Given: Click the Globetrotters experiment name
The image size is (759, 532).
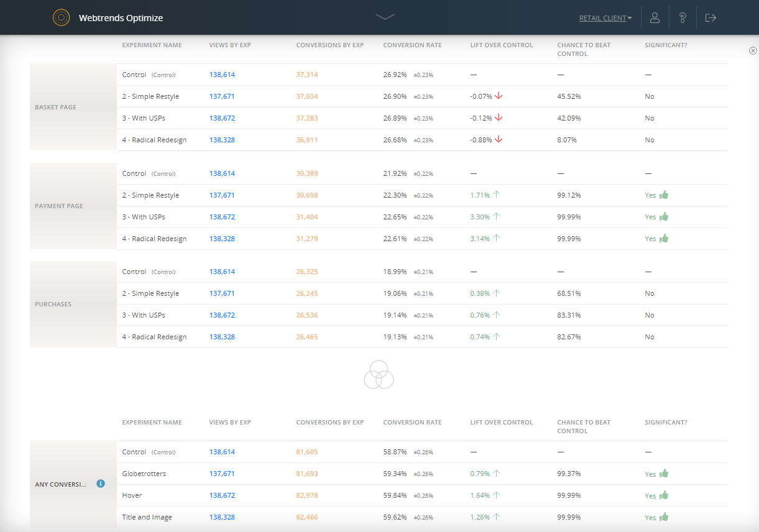Looking at the screenshot, I should pyautogui.click(x=144, y=474).
